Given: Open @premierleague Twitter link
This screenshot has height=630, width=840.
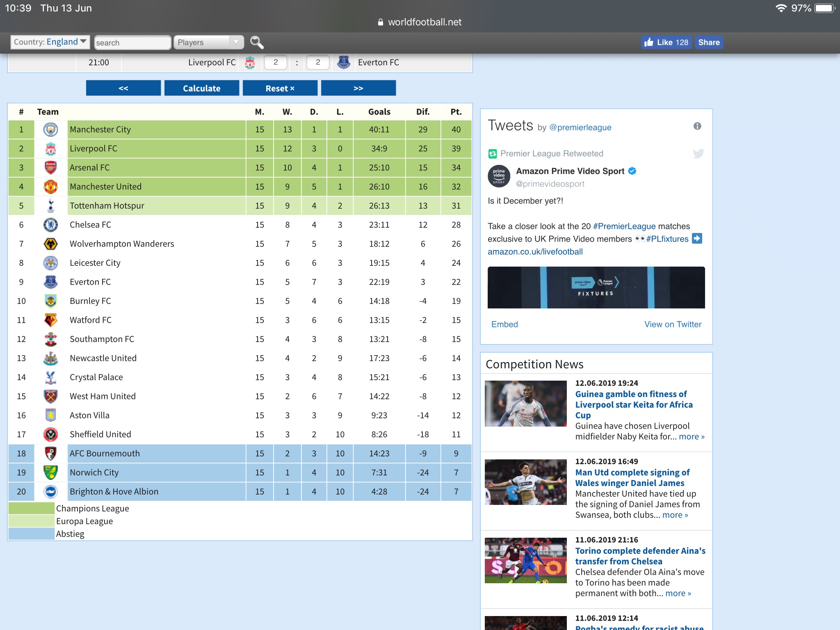Looking at the screenshot, I should pos(580,128).
